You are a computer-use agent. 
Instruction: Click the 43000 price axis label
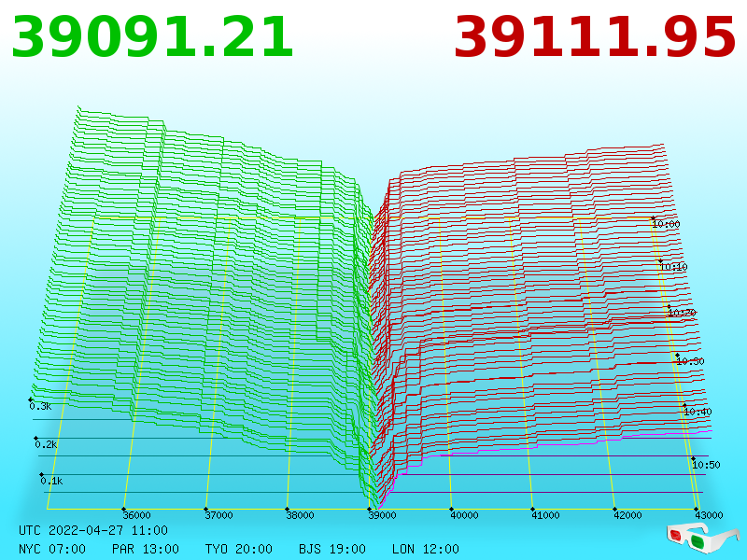click(709, 515)
